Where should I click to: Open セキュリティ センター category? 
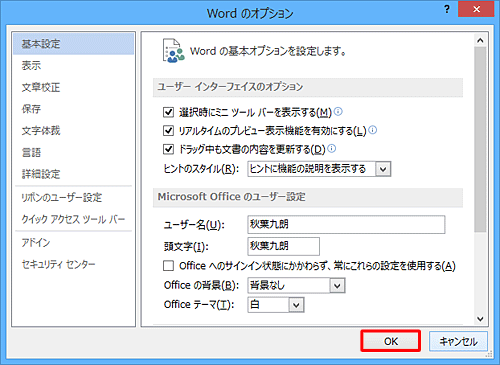74,264
